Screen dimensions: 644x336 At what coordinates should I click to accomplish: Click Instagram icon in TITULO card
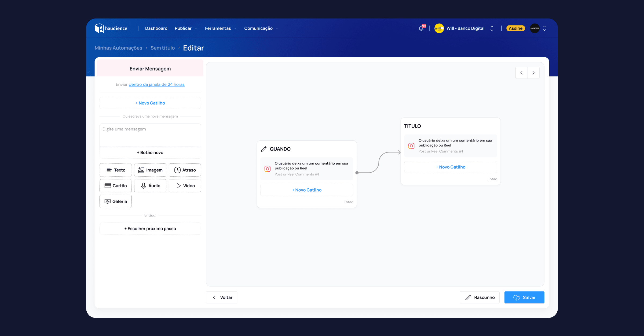click(411, 146)
